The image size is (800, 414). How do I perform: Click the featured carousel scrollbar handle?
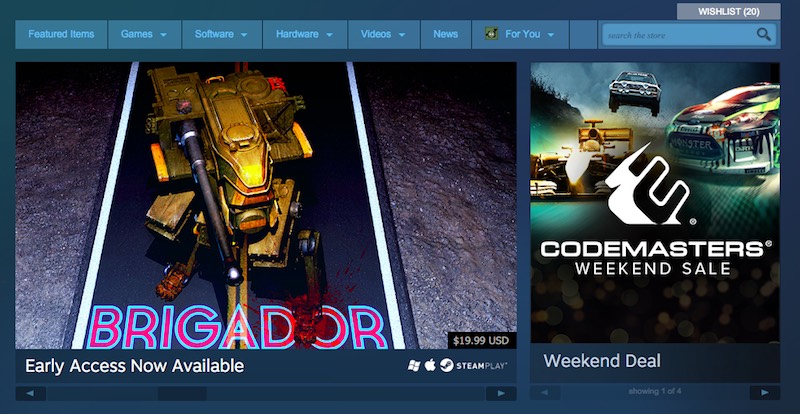[x=180, y=393]
